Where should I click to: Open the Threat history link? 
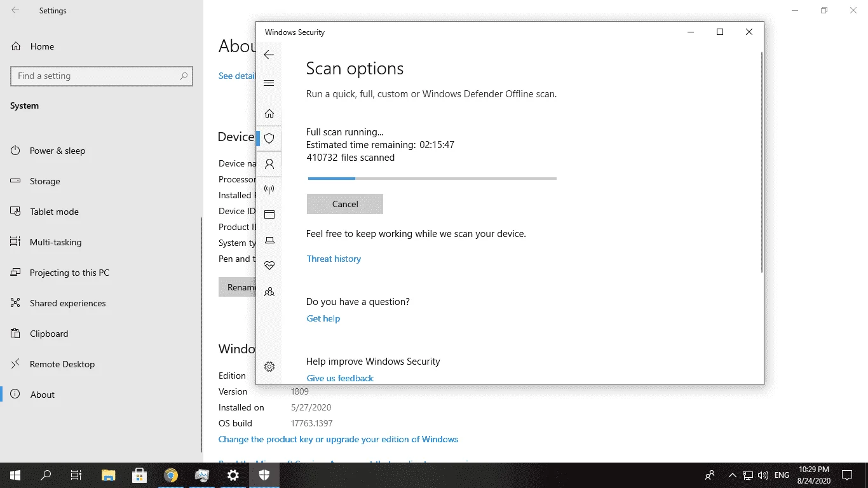click(x=334, y=259)
